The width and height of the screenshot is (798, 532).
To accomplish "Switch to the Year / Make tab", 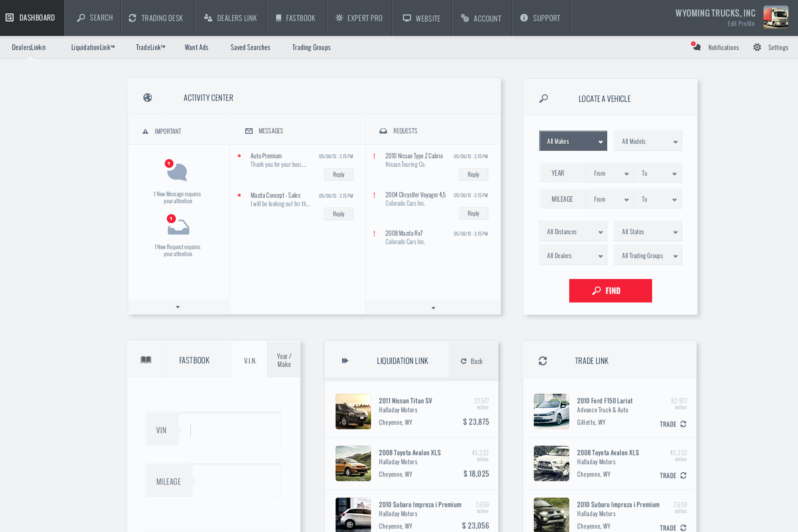I will [284, 360].
